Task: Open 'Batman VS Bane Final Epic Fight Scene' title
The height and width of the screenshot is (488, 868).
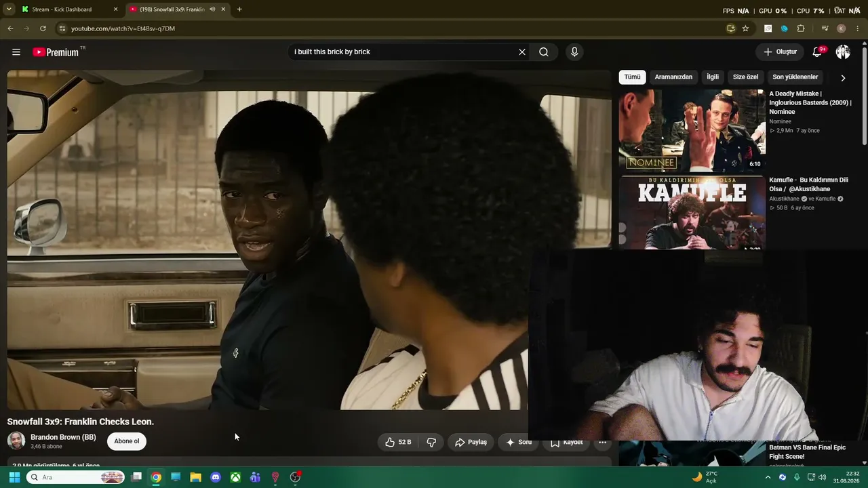Action: point(807,452)
